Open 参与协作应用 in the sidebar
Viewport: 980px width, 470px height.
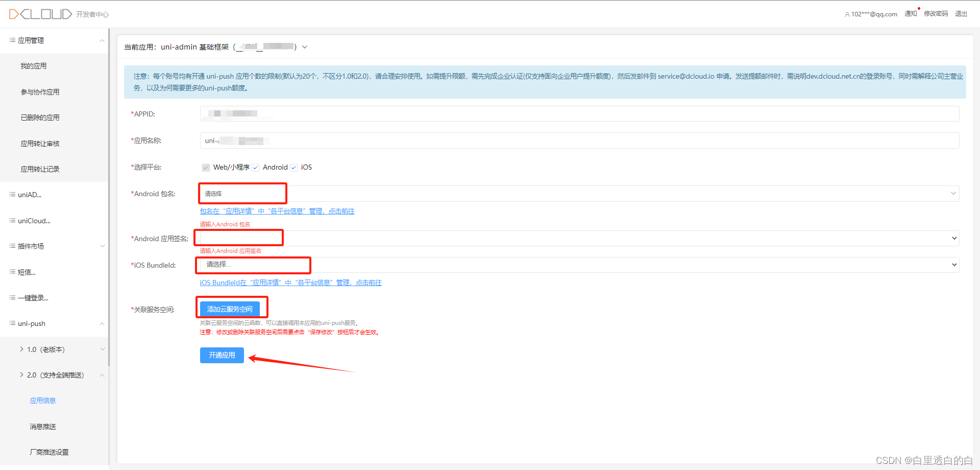(x=40, y=92)
